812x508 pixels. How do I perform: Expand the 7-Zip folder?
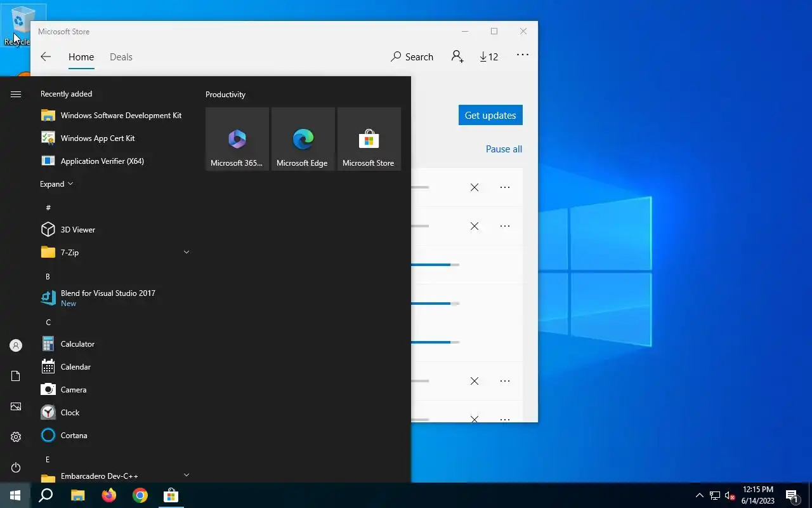pos(114,253)
